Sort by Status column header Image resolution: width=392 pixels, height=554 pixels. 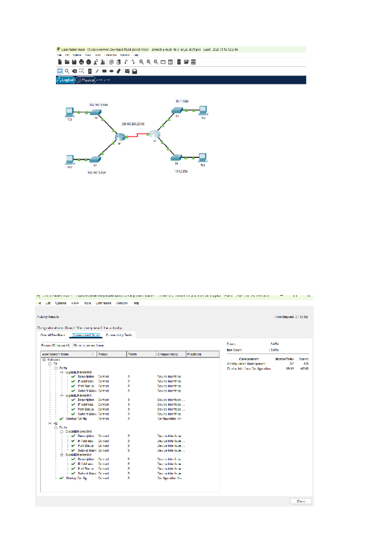coord(112,354)
